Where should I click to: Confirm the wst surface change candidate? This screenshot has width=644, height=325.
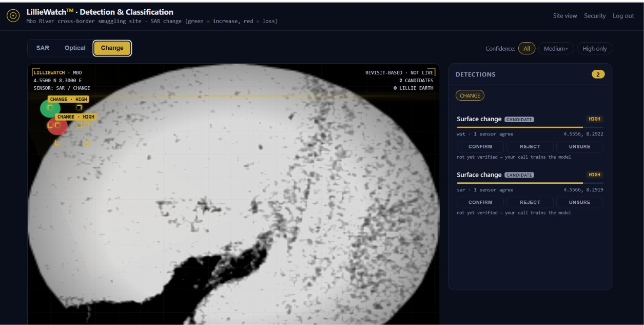(x=480, y=146)
